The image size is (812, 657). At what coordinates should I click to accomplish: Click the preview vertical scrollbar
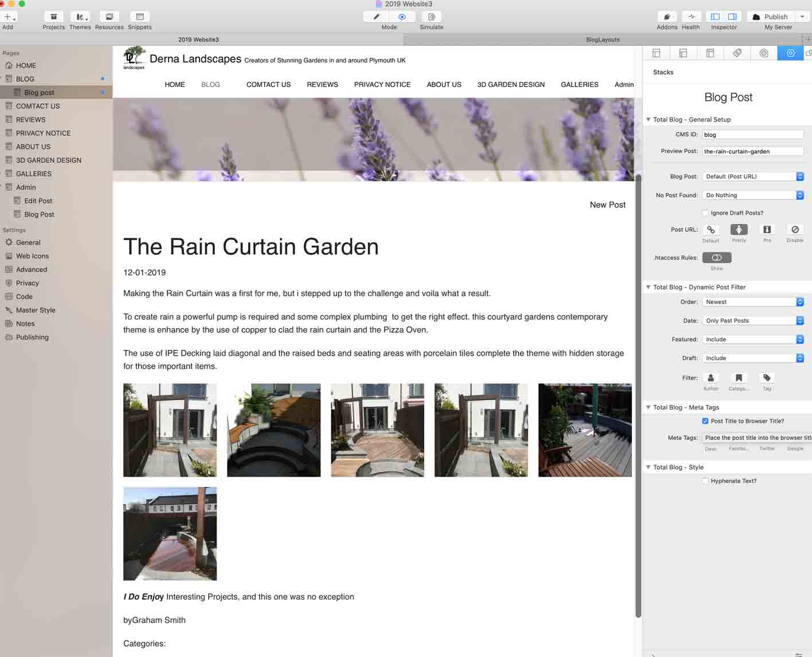(638, 395)
